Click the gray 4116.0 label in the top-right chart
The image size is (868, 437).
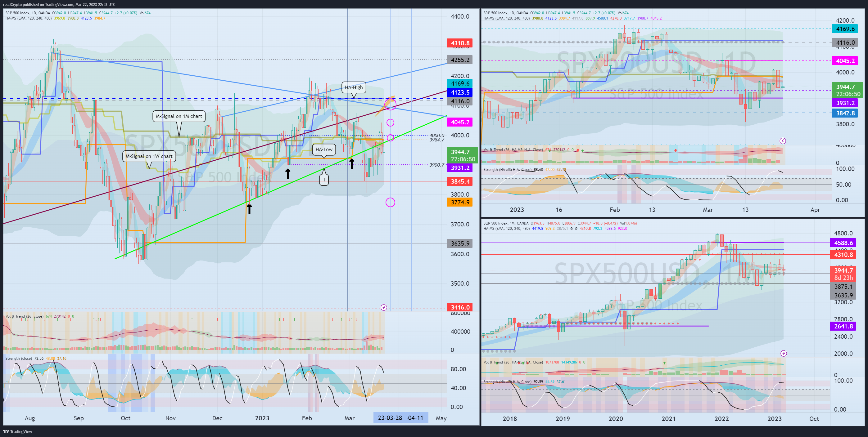click(845, 42)
